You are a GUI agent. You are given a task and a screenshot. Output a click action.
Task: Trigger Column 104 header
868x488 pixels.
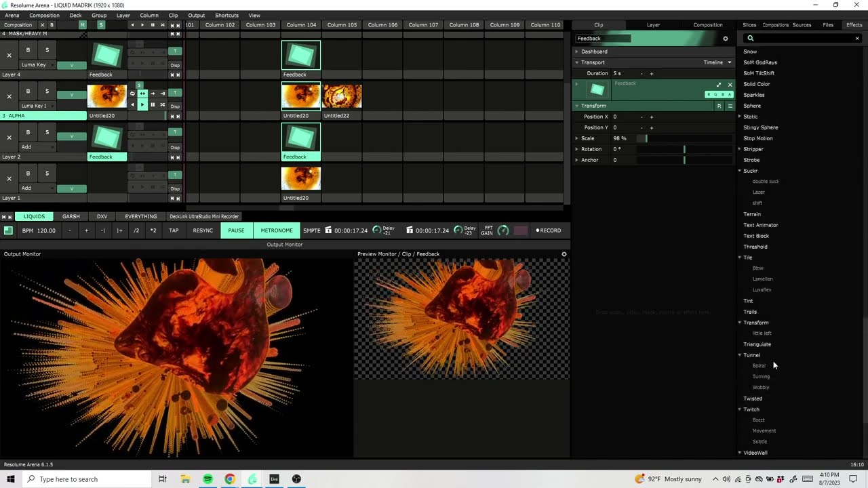tap(301, 25)
